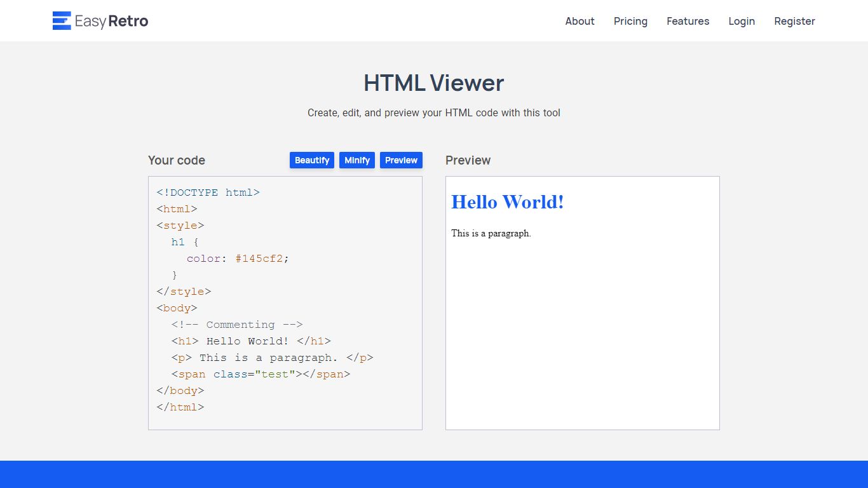Click the span class="test" code line
The width and height of the screenshot is (868, 488).
[261, 374]
